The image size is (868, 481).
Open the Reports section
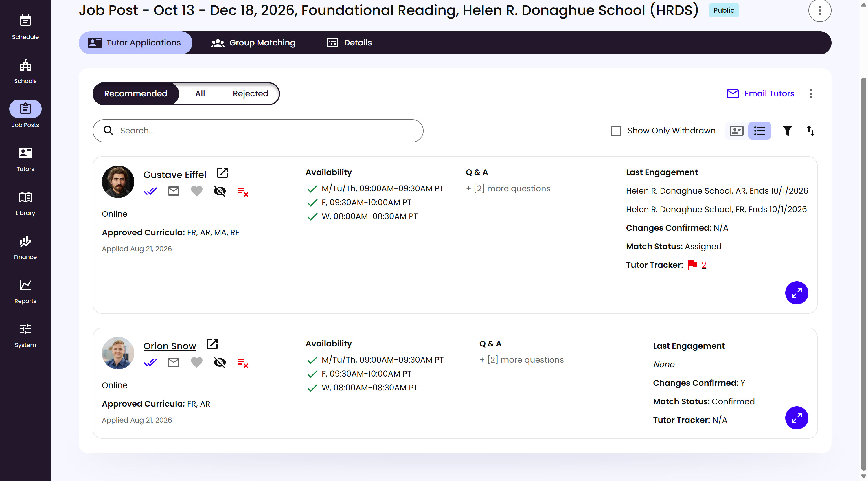[25, 291]
